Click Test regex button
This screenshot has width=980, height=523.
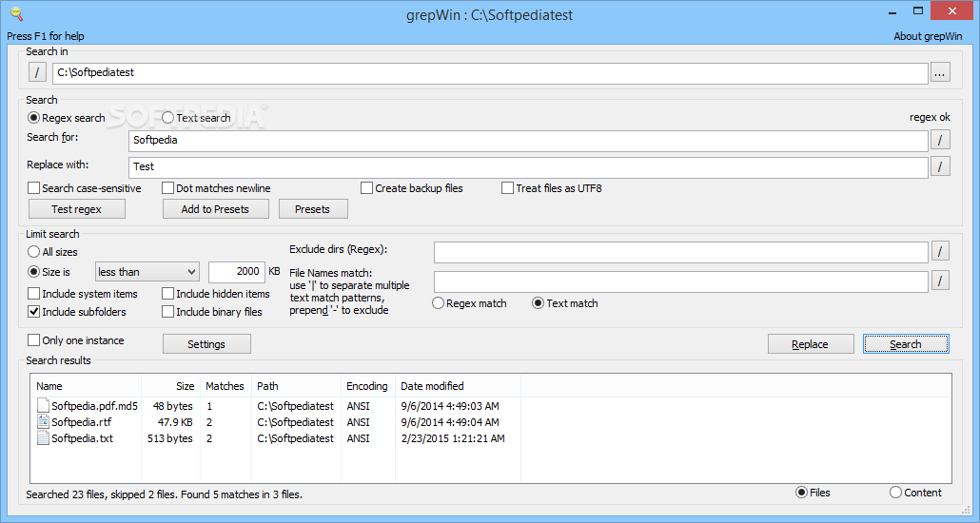77,209
